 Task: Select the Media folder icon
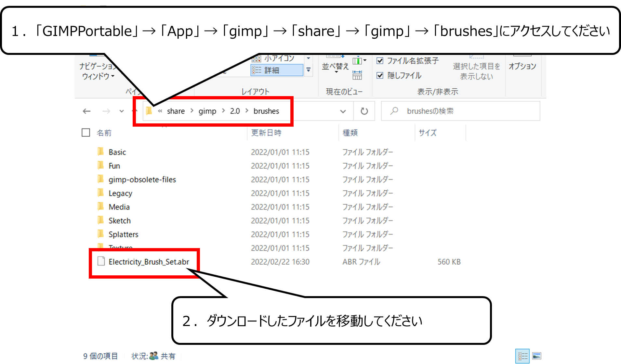[101, 207]
